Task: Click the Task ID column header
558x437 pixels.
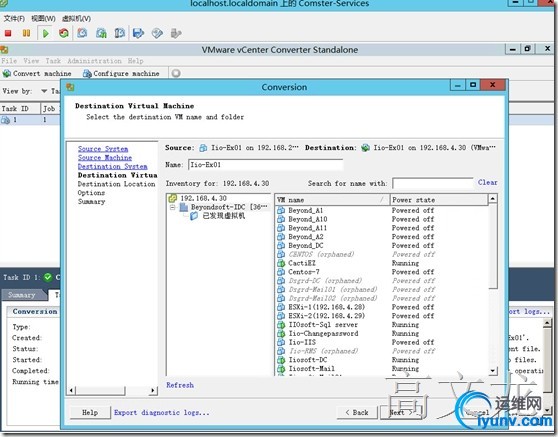Action: pos(20,109)
